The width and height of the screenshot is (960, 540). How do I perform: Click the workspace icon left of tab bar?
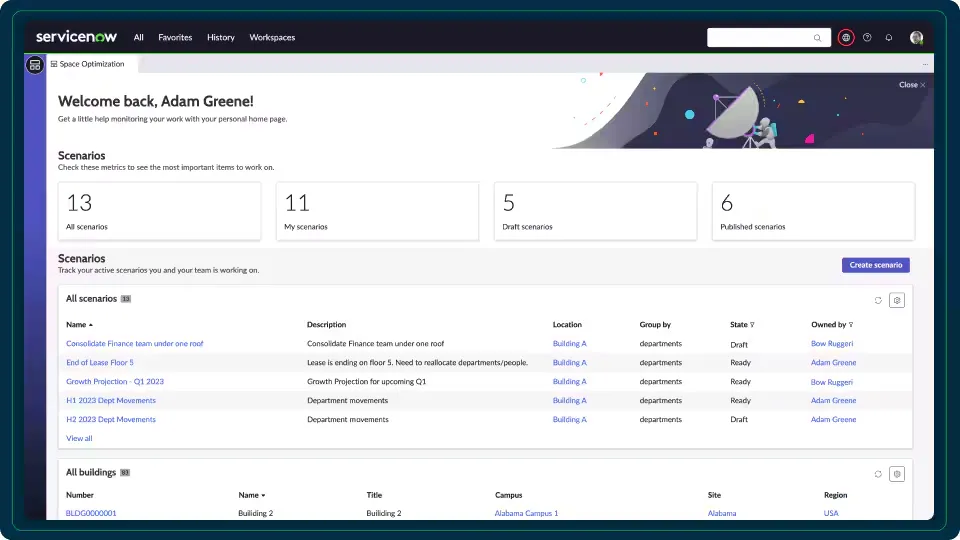(x=35, y=65)
